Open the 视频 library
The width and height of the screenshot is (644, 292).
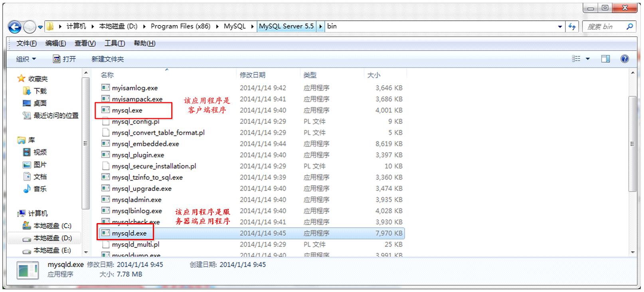click(40, 152)
